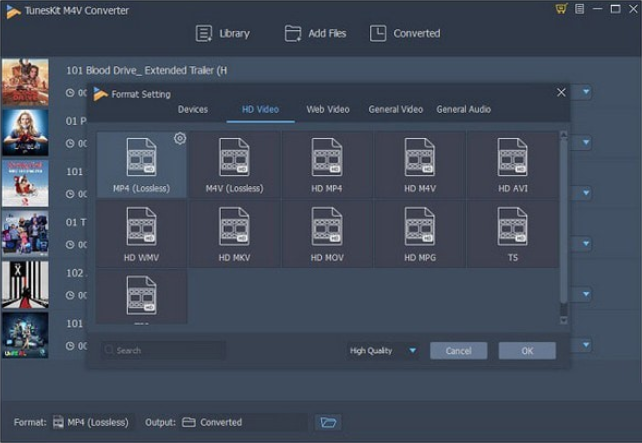Viewport: 642px width, 443px height.
Task: Close the Format Setting dialog
Action: 561,93
